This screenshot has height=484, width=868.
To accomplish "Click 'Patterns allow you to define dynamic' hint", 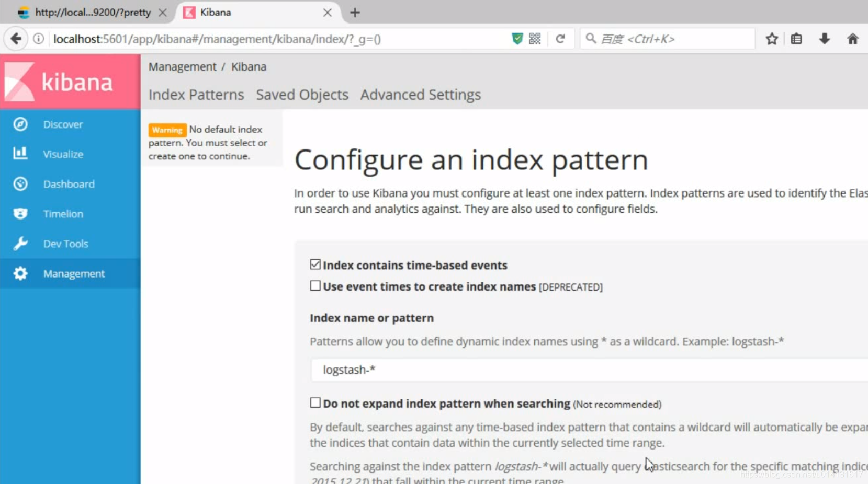I will coord(547,342).
